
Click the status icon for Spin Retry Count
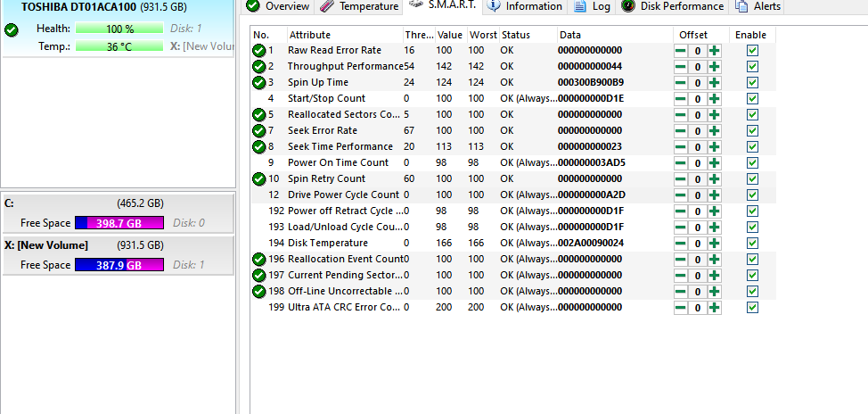[258, 179]
